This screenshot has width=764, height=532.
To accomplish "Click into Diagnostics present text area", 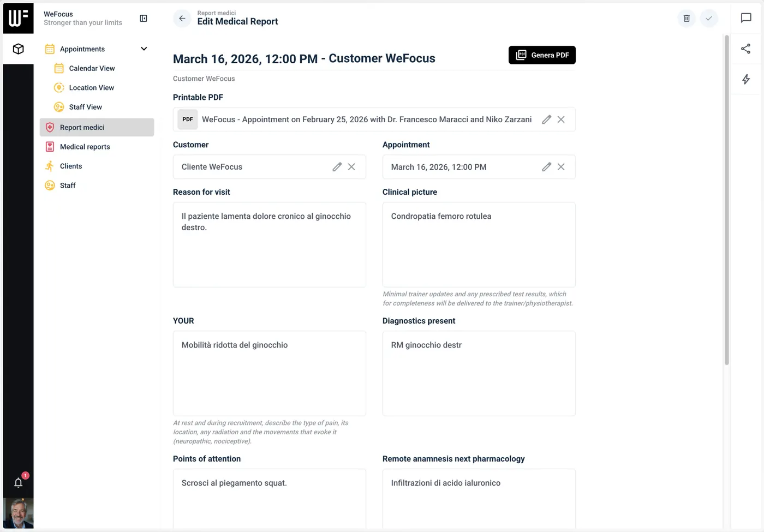I will (x=479, y=373).
